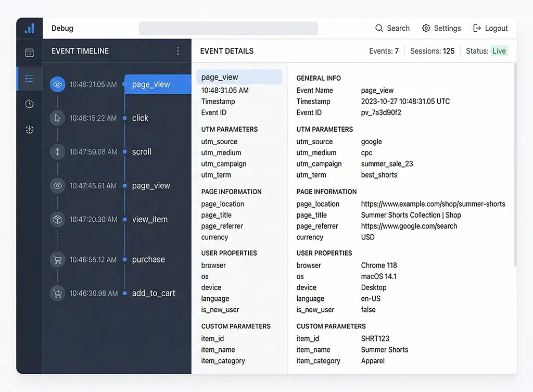The width and height of the screenshot is (533, 392).
Task: Toggle the eye icon on the first page_view event
Action: click(x=57, y=84)
